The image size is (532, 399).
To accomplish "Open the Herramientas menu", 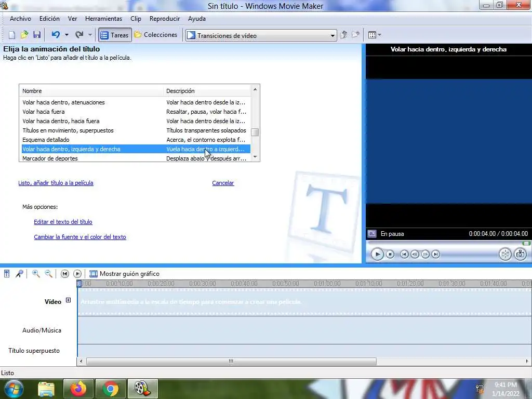I will click(x=103, y=19).
